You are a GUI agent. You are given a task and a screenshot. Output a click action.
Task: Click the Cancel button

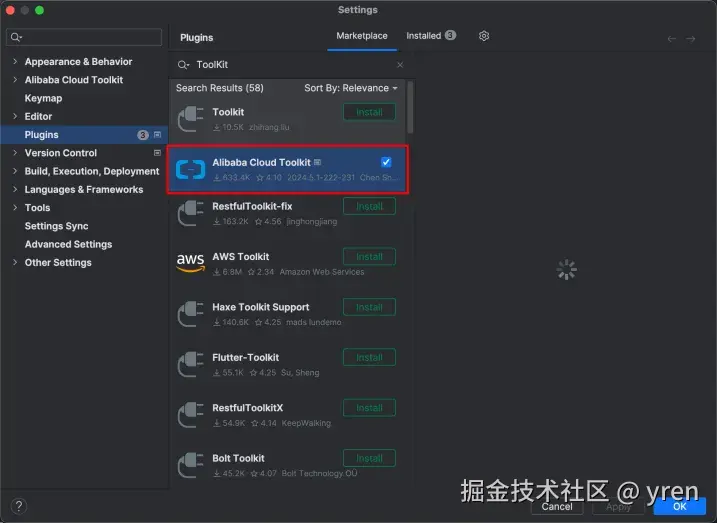[556, 506]
